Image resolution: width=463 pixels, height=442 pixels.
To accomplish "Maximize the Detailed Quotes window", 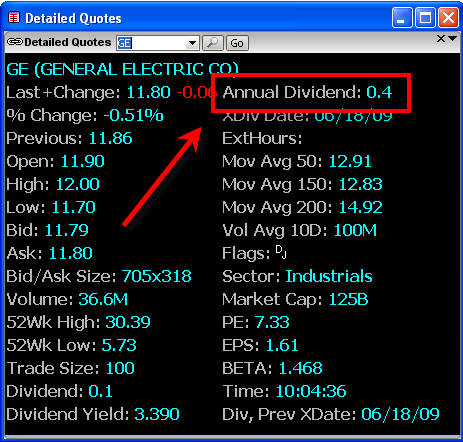I will [x=425, y=18].
